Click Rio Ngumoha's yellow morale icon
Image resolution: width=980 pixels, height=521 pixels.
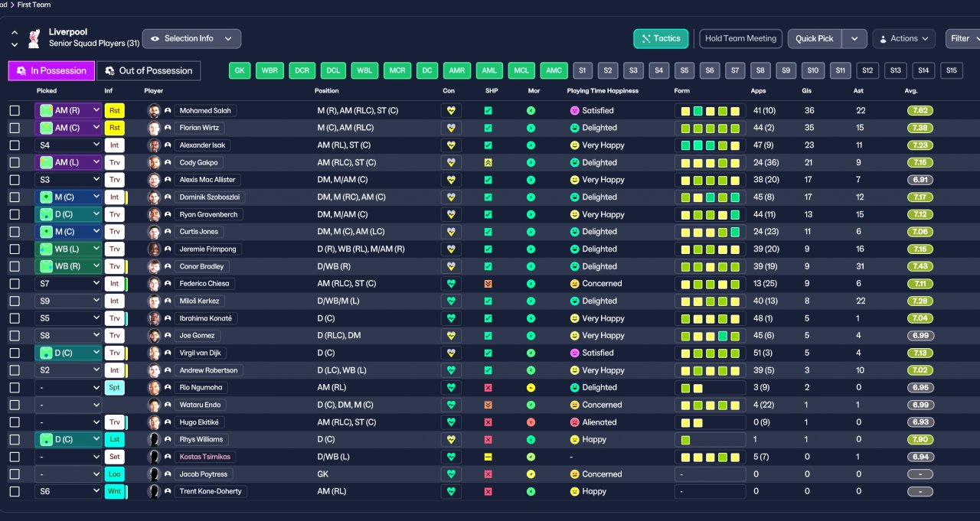[531, 388]
